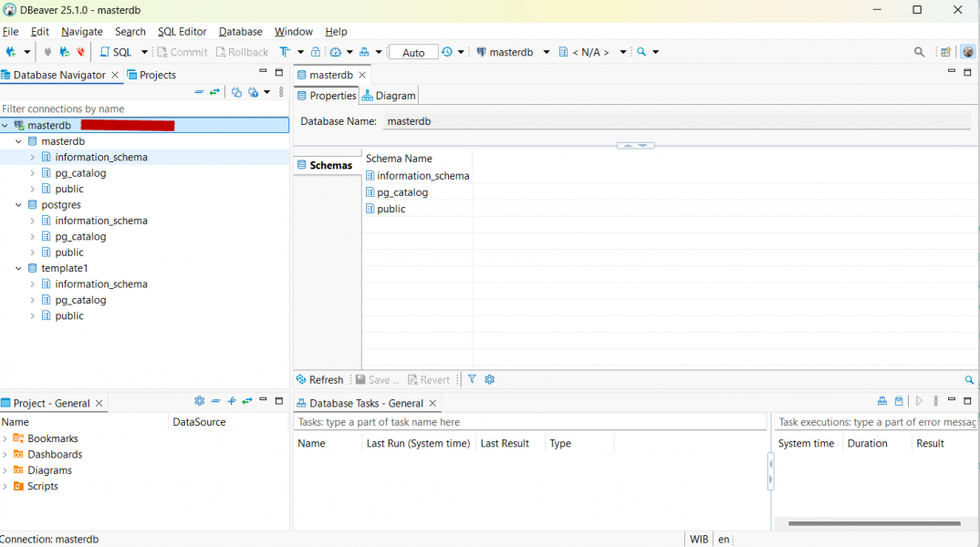
Task: Click the Auto commit mode field
Action: (413, 53)
